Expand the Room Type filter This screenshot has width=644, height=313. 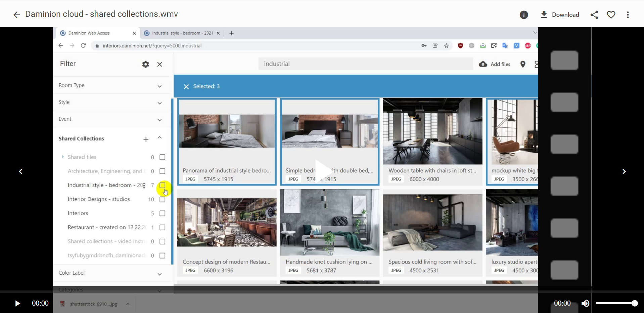click(x=159, y=86)
